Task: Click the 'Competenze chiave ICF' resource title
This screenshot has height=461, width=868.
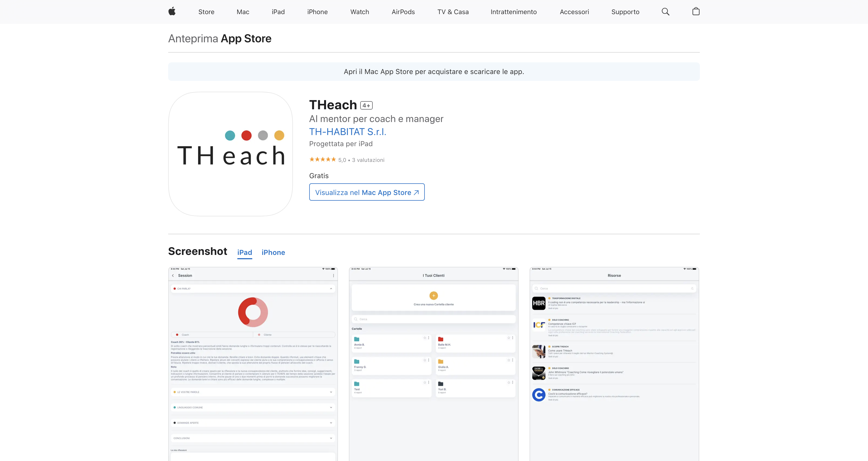Action: pos(562,324)
